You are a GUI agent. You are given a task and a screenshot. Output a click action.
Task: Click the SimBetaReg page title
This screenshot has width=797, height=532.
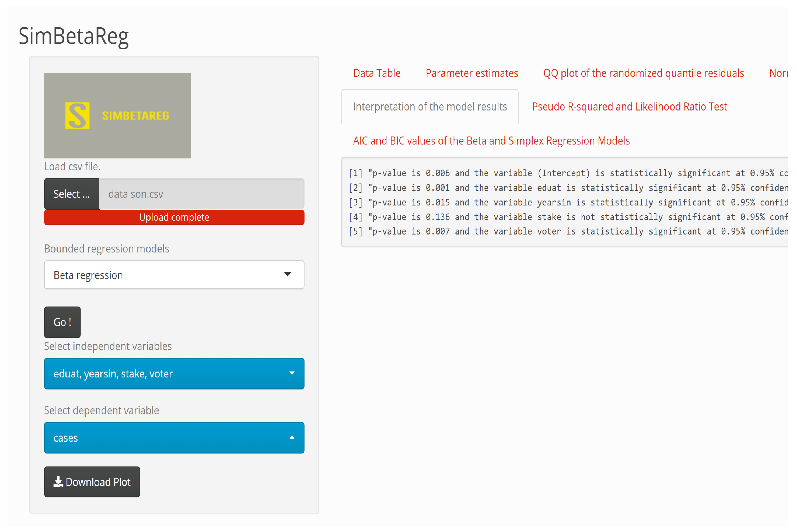coord(73,36)
